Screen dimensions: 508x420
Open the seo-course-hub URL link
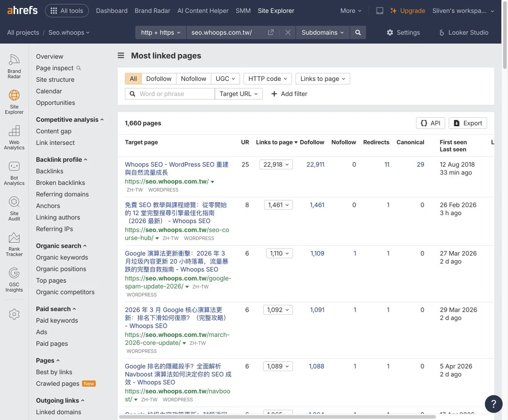click(x=177, y=234)
